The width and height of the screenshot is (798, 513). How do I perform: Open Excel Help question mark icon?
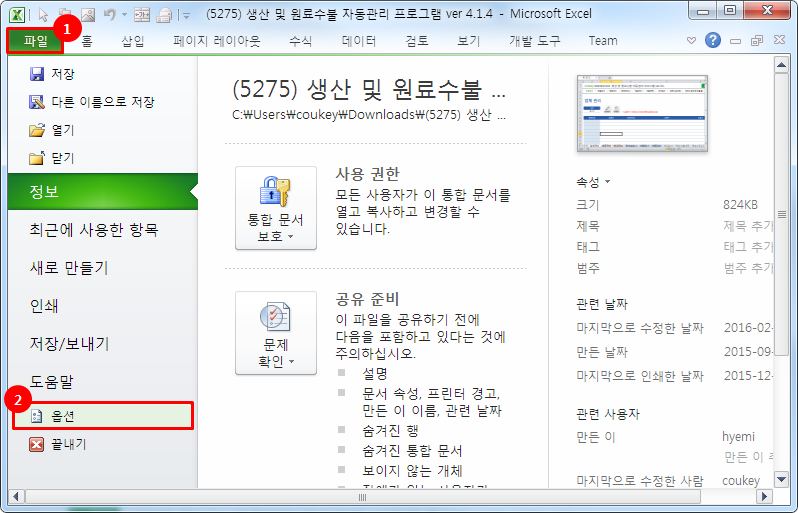[x=713, y=40]
